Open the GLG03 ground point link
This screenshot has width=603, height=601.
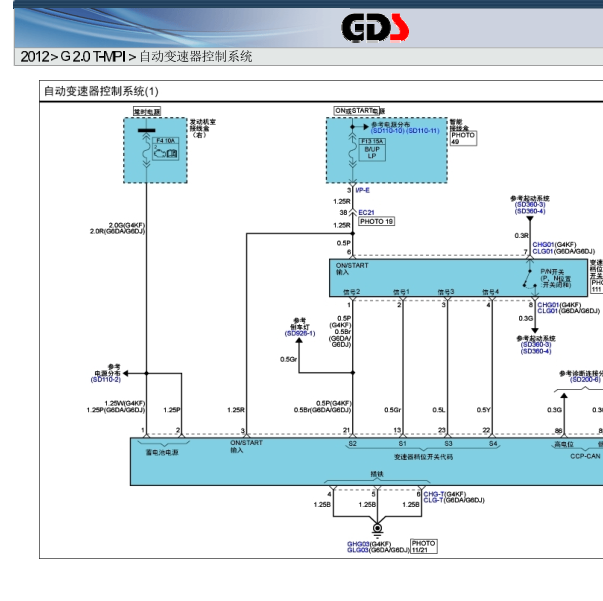[358, 550]
